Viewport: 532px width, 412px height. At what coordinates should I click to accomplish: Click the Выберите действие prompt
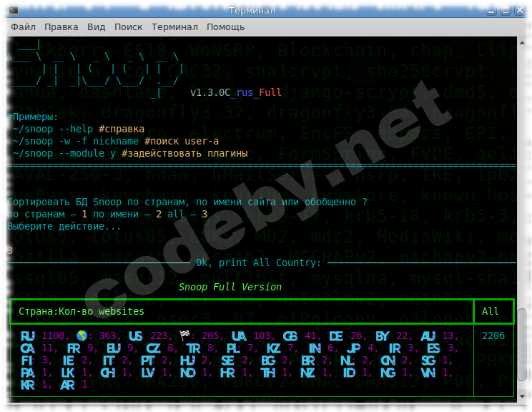tap(64, 226)
